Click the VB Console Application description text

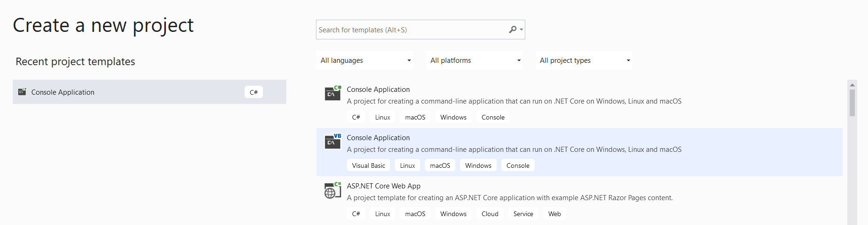514,150
